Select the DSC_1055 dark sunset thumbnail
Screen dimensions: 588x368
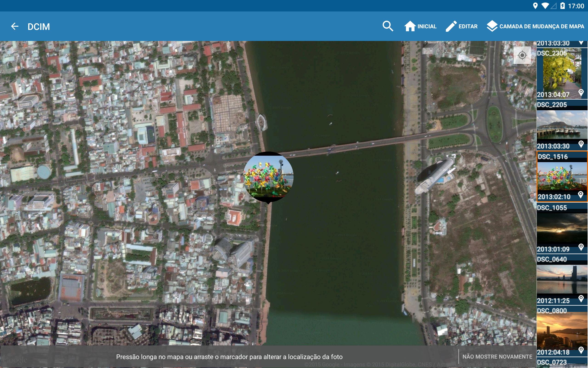click(562, 228)
